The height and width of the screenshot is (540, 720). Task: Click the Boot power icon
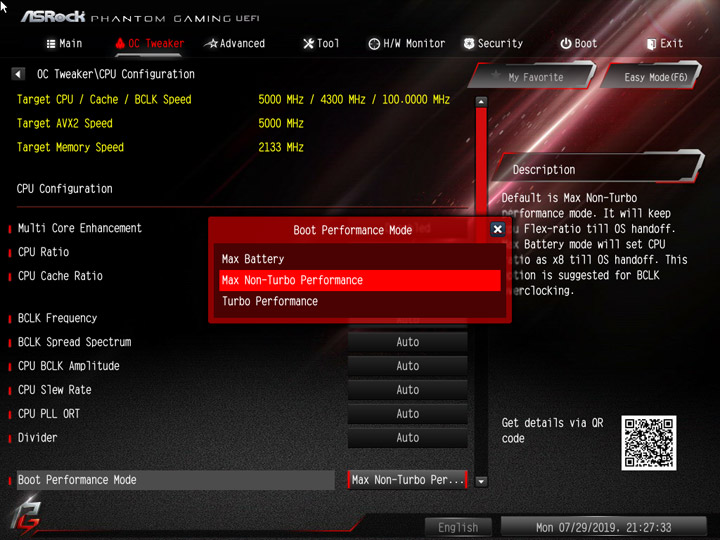[566, 44]
